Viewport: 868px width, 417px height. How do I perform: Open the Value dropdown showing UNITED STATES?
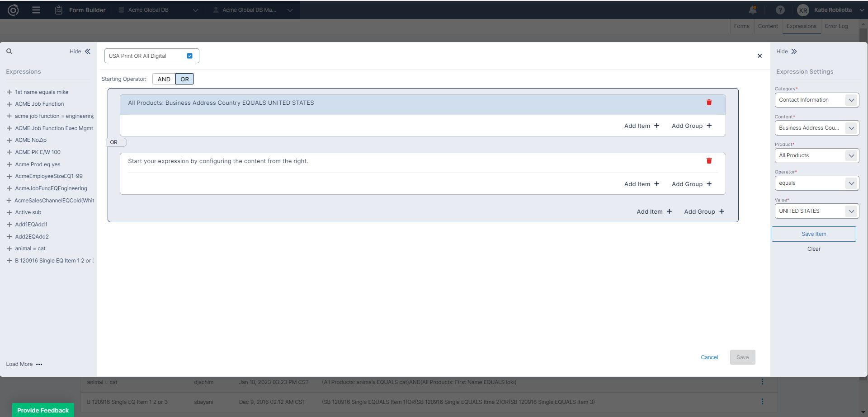pos(816,211)
